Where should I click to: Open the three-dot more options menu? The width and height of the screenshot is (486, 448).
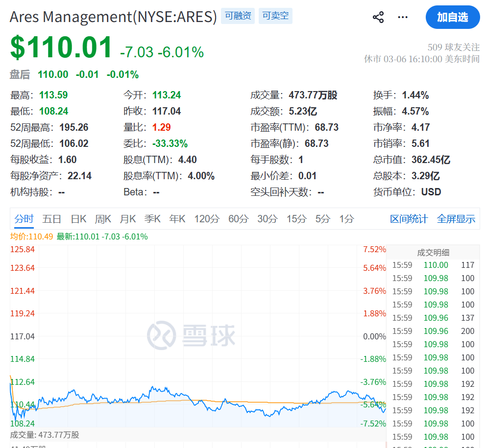[403, 17]
